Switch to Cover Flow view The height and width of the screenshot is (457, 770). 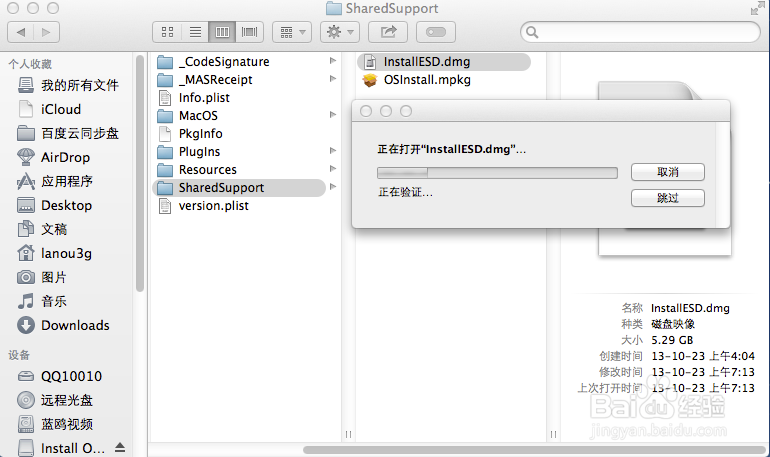point(249,32)
